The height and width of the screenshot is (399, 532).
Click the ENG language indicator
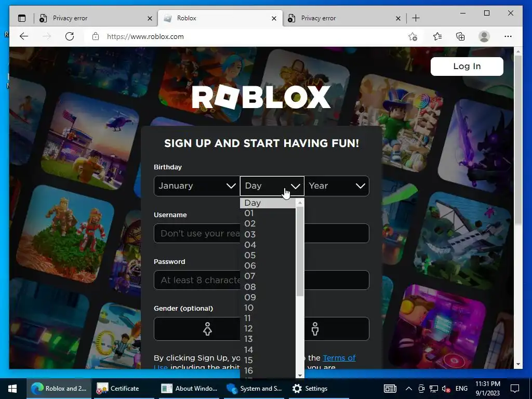tap(461, 389)
